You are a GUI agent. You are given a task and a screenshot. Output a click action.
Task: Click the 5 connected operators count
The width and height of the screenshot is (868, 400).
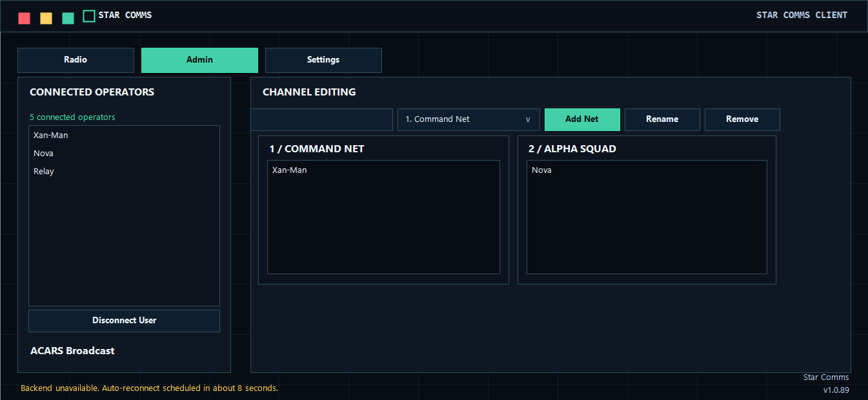(x=72, y=117)
